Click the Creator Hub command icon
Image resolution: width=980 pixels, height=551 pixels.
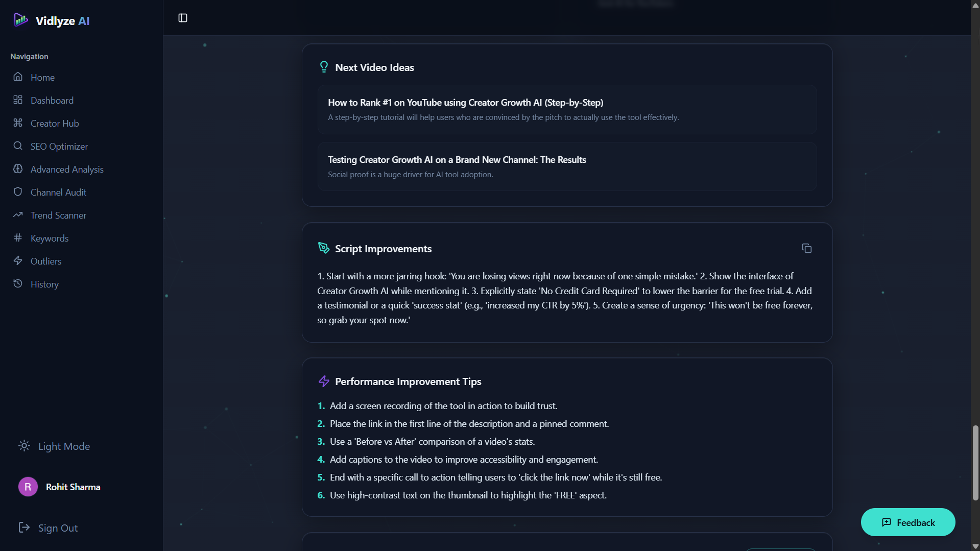pos(18,123)
